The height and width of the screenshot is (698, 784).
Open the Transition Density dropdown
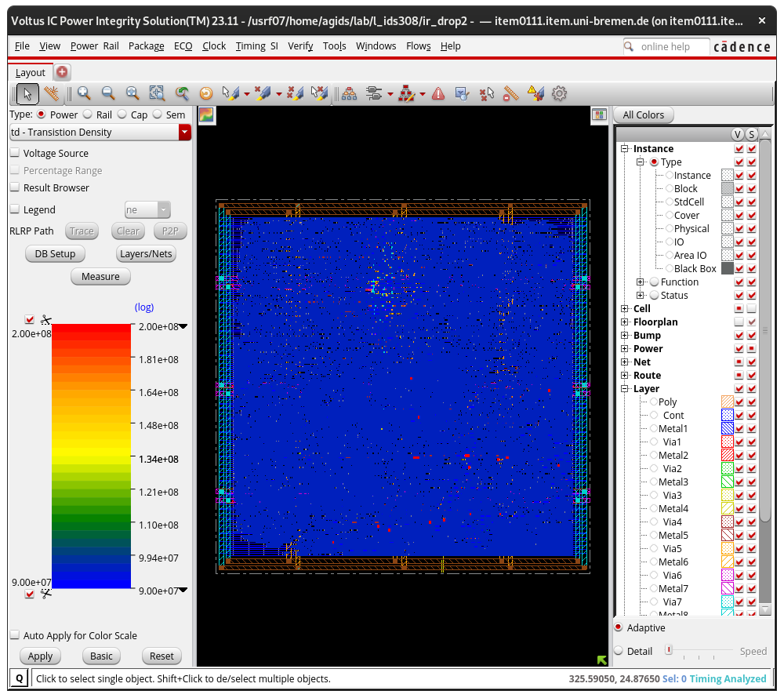(184, 133)
